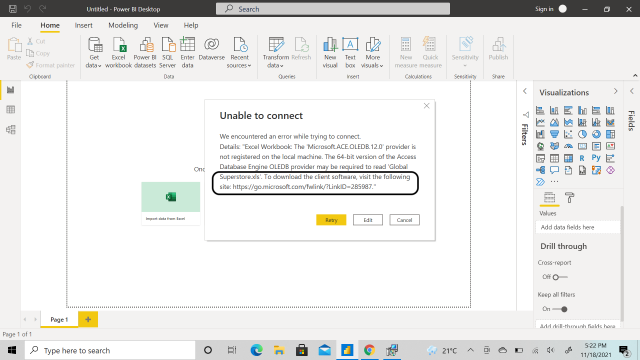Screen dimensions: 640x360
Task: Select the Donut chart visual
Action: 596,134
